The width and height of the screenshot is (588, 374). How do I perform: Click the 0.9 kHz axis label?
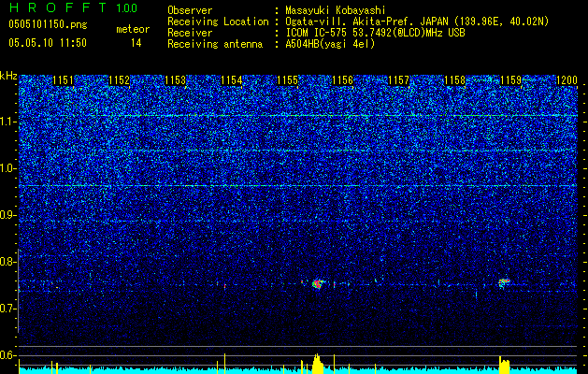click(8, 215)
